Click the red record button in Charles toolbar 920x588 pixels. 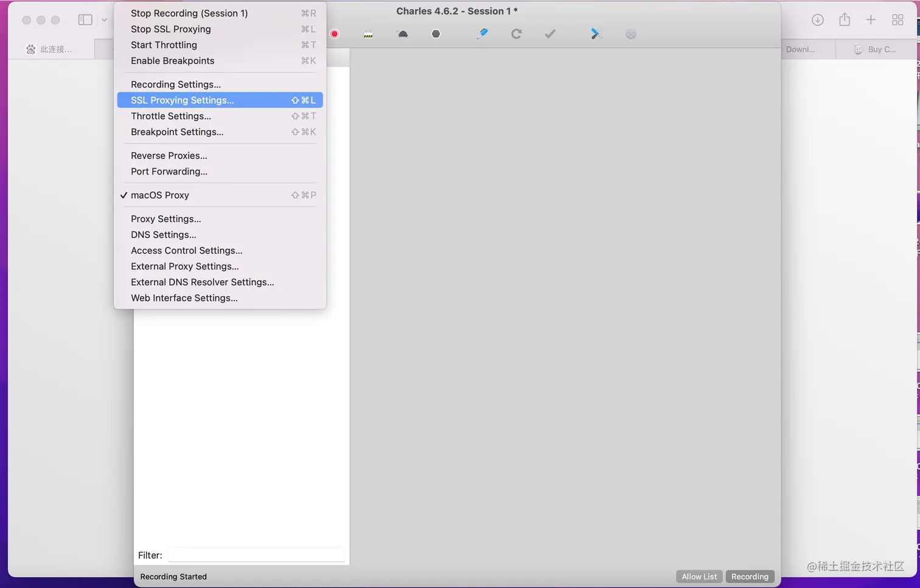(335, 34)
